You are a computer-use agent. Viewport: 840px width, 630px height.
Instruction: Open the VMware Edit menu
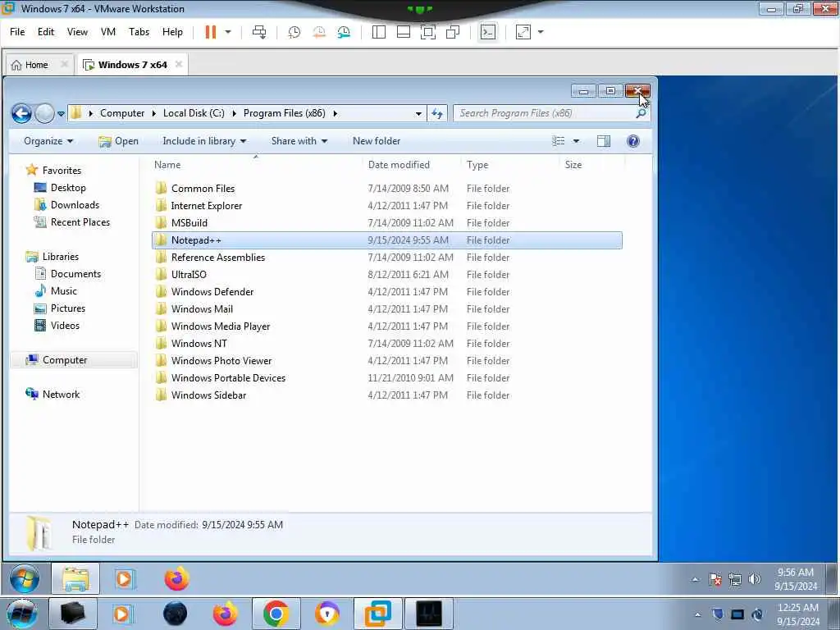click(x=46, y=32)
